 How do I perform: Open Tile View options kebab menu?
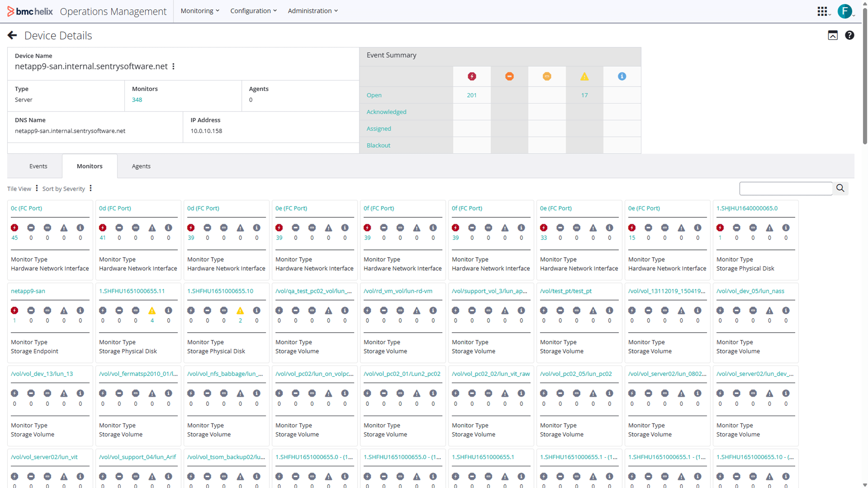[37, 188]
